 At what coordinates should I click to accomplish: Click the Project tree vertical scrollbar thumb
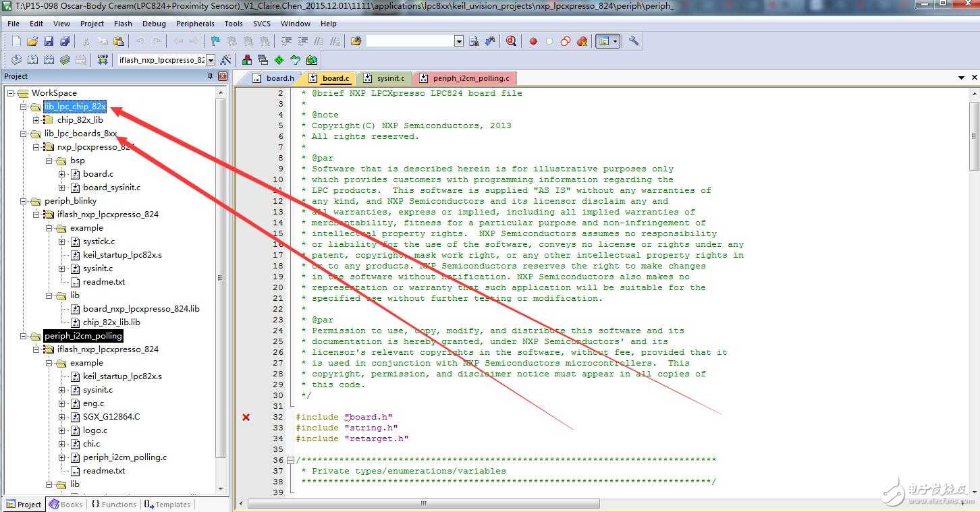click(x=221, y=278)
